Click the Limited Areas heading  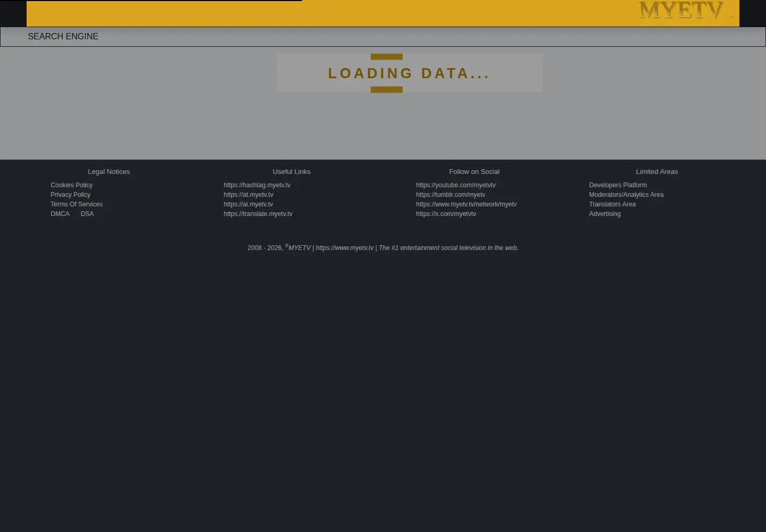pos(657,172)
